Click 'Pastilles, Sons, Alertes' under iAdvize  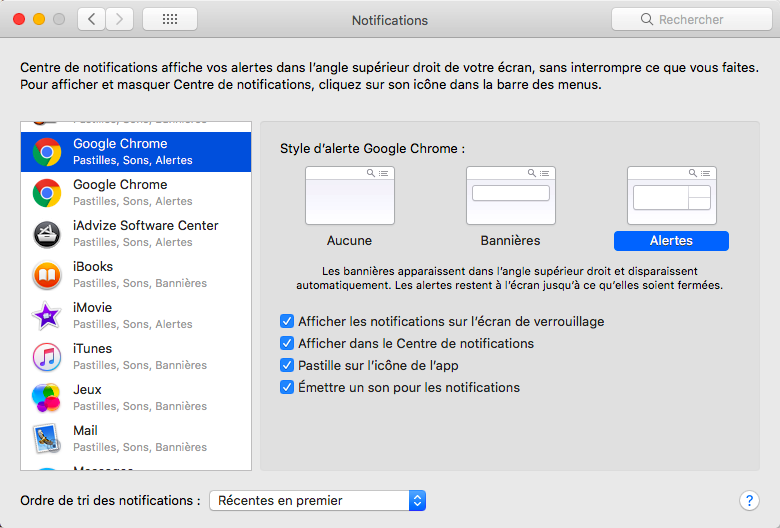pos(132,242)
